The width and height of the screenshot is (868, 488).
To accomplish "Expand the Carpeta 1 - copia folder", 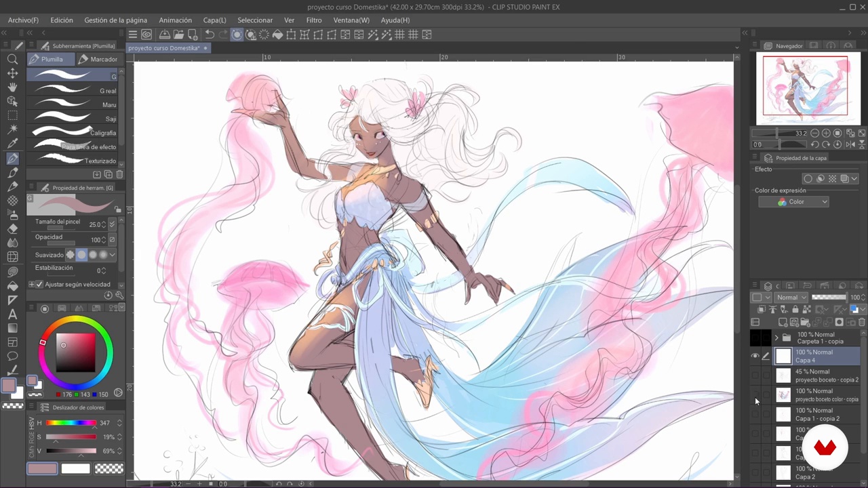I will coord(776,338).
